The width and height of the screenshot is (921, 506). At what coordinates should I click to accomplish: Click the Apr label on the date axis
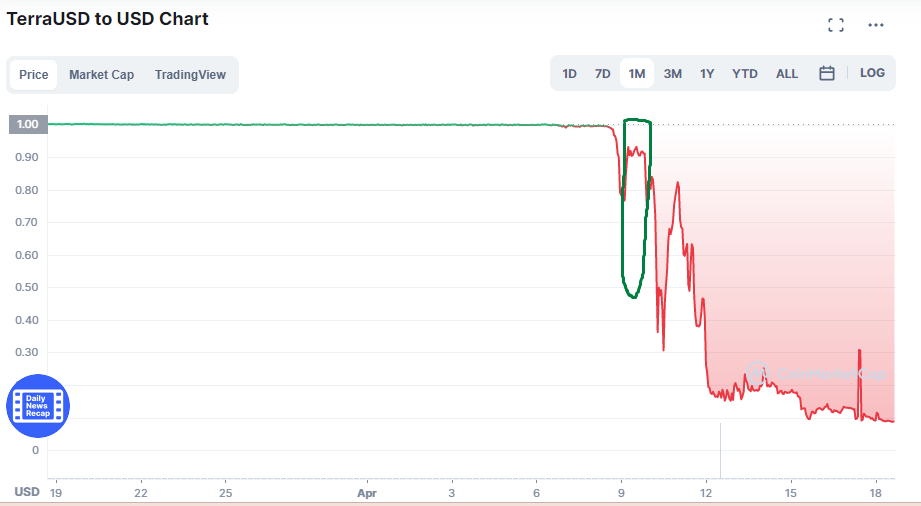[367, 493]
